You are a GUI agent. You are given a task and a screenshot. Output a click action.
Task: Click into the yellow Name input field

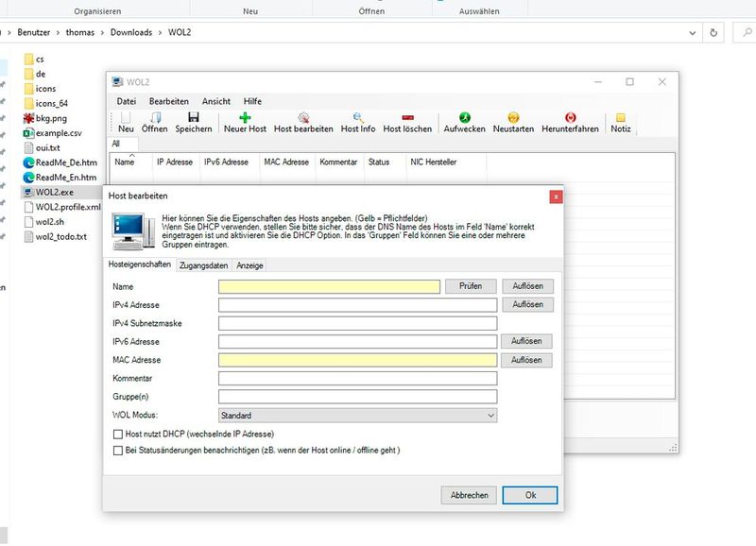[x=329, y=286]
